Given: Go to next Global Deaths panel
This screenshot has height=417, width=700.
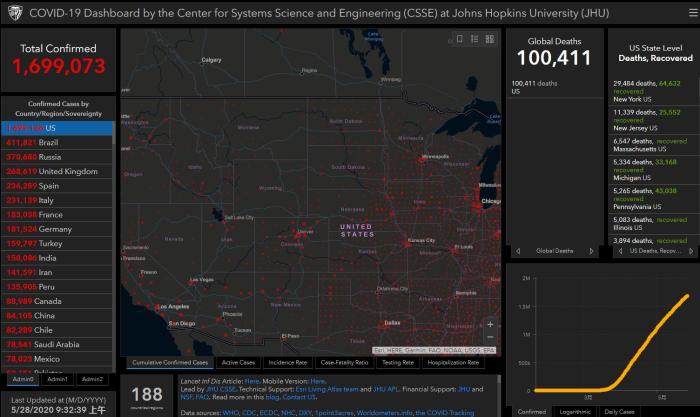Looking at the screenshot, I should coord(592,251).
